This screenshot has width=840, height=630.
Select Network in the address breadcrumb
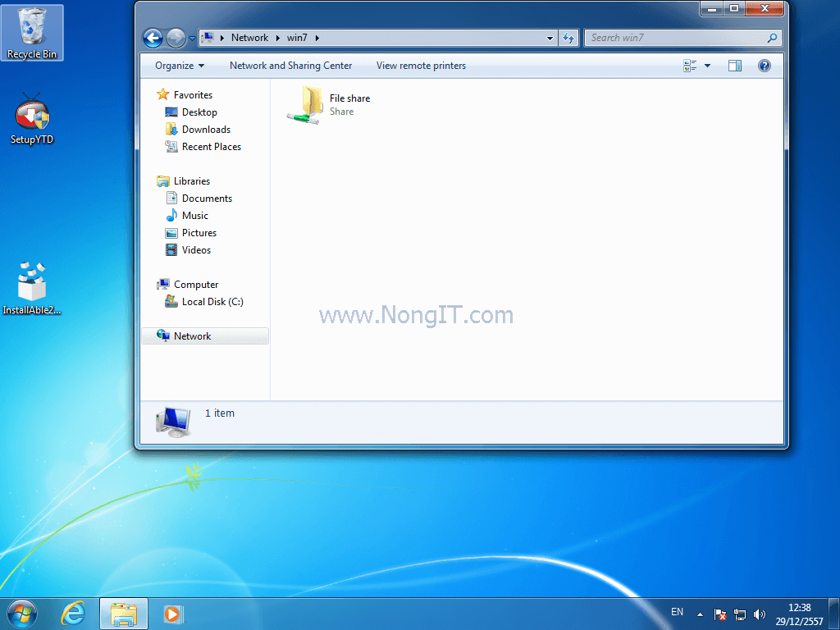[249, 38]
